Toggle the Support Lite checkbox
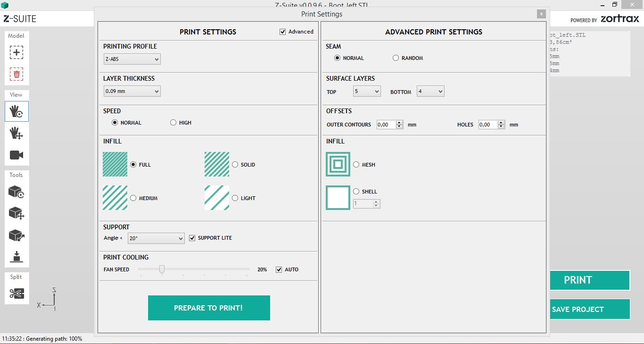This screenshot has height=344, width=644. (x=192, y=238)
